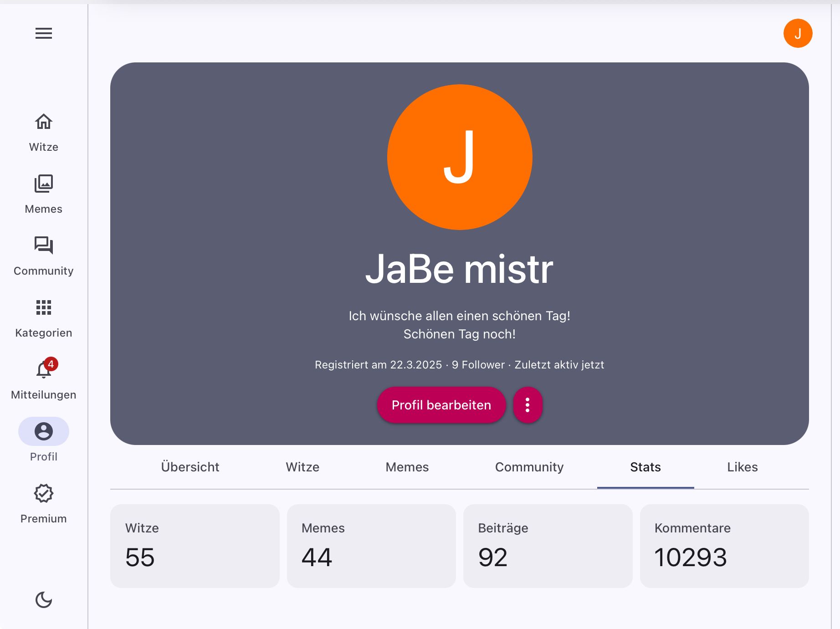
Task: Open Kategorien grid icon
Action: (x=44, y=308)
